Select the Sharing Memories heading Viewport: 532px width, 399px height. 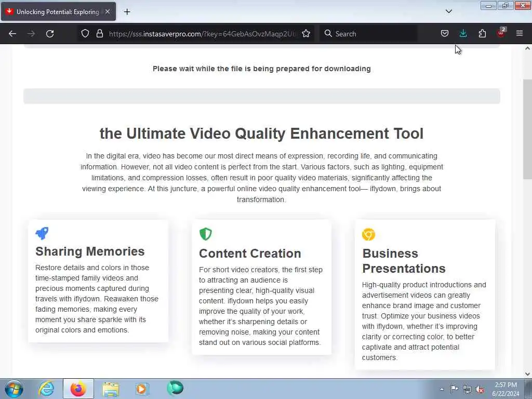point(90,251)
